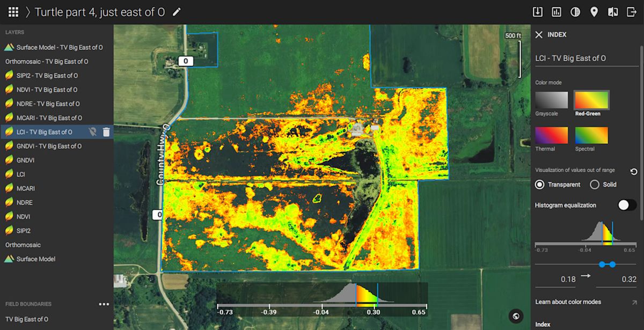Enable the Histogram equalization toggle
Viewport: 644px width, 330px height.
tap(627, 204)
